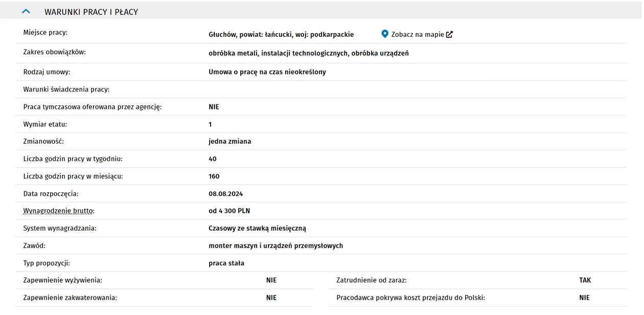
Task: Collapse the Warunki pracy i płacy section chevron
Action: tap(26, 11)
